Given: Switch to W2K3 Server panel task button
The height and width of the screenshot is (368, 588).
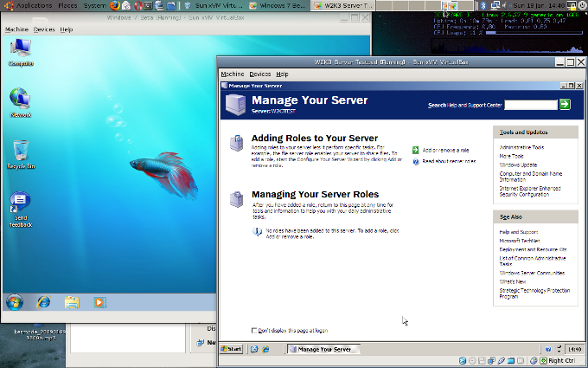Looking at the screenshot, I should (342, 5).
